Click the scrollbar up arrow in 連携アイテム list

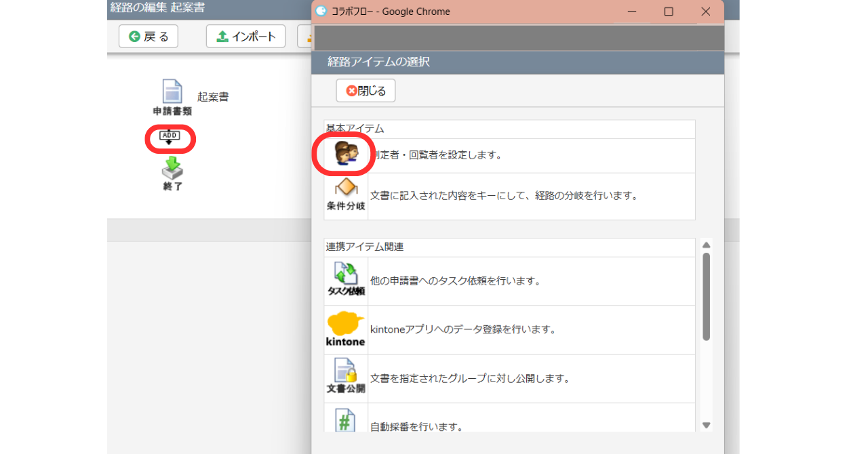(706, 245)
